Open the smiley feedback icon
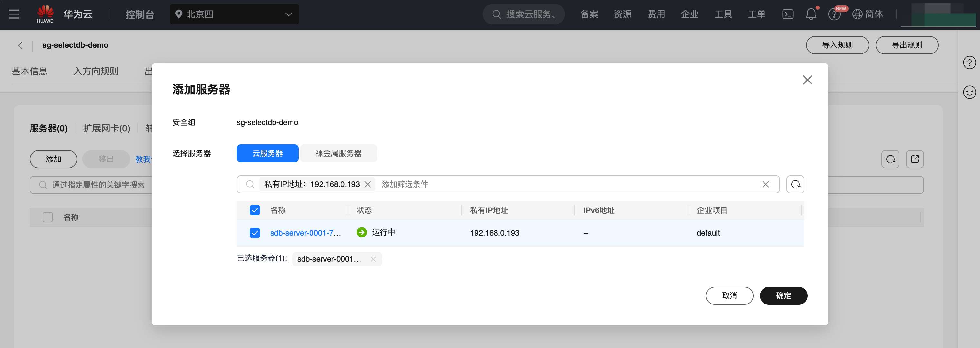Viewport: 980px width, 348px height. 969,92
